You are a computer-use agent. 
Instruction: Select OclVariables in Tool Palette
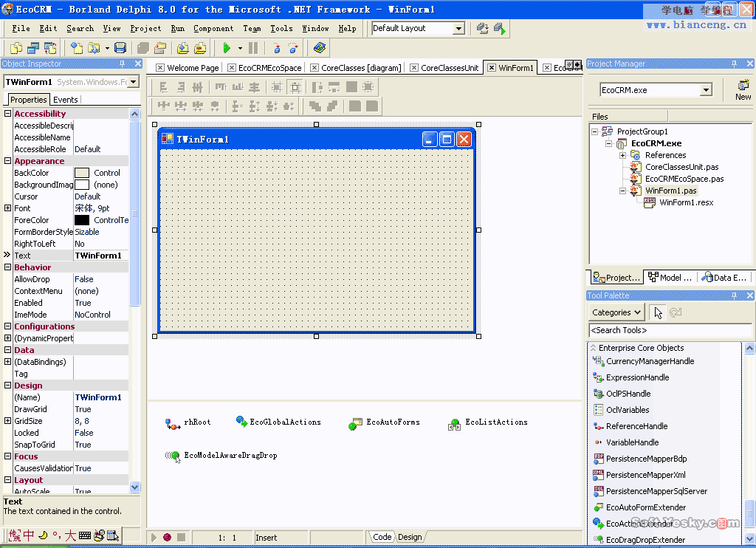[x=628, y=410]
